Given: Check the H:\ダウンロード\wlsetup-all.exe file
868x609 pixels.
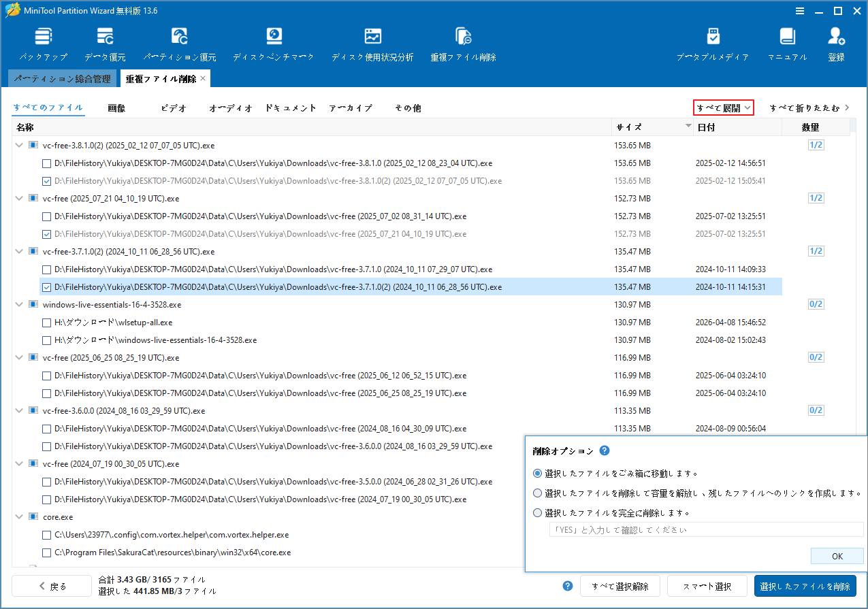Looking at the screenshot, I should [46, 322].
